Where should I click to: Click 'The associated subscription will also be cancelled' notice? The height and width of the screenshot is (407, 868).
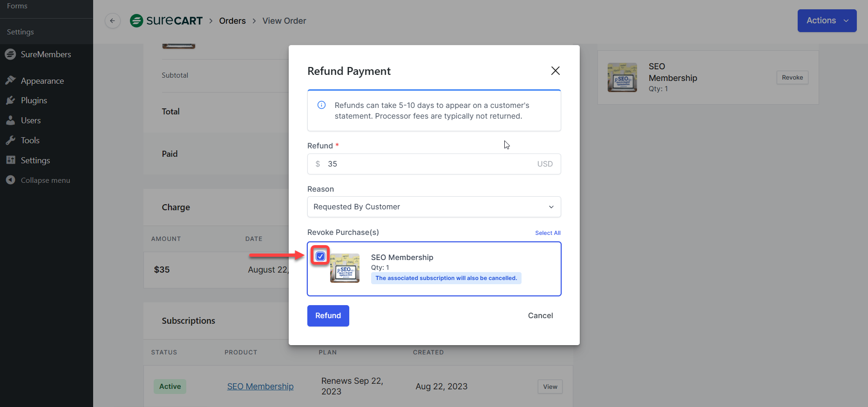click(x=446, y=278)
